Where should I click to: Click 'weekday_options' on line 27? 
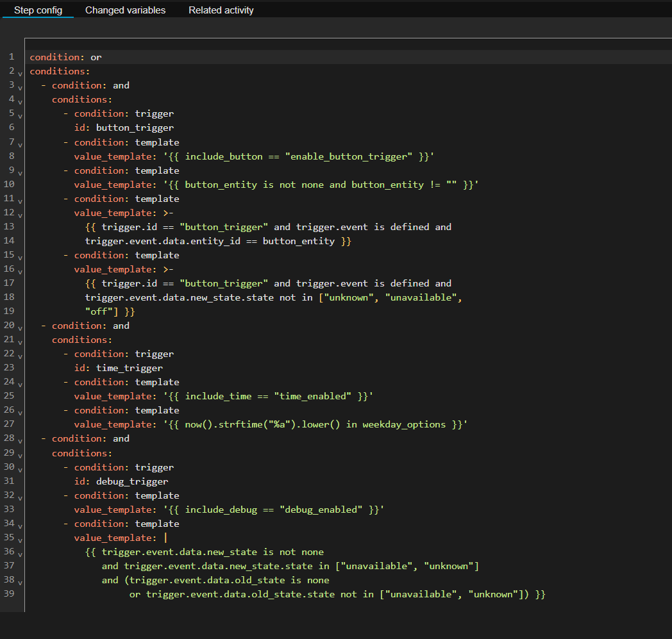[404, 424]
